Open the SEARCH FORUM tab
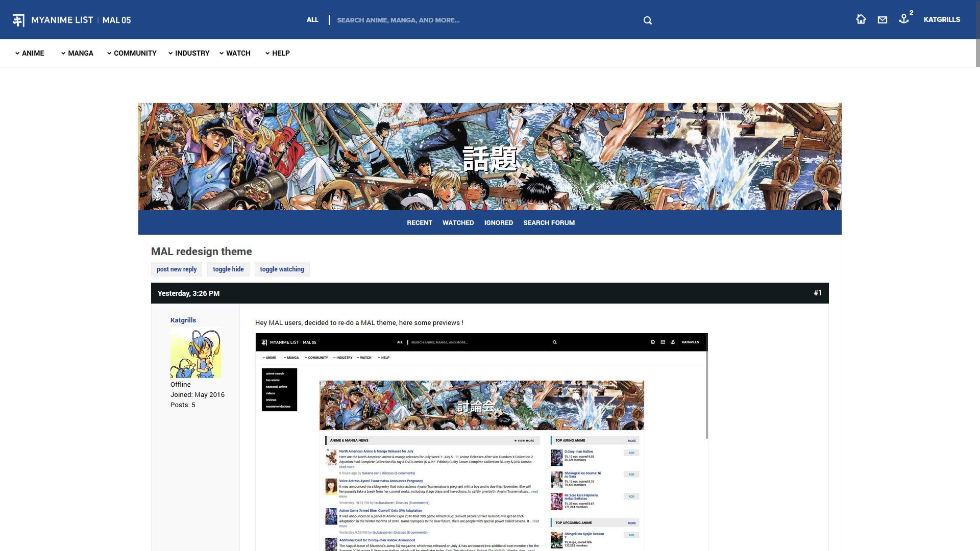The height and width of the screenshot is (551, 980). point(549,223)
